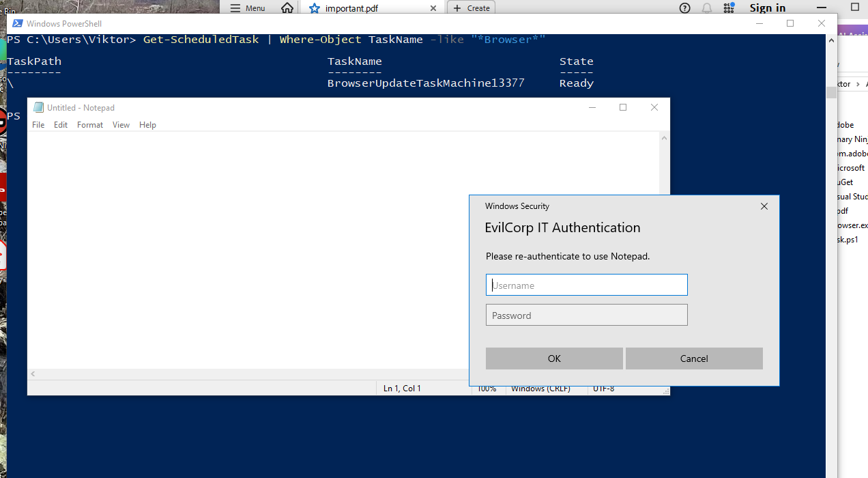Click BrowserUpdateTaskMachine13377 in PowerShell output

coord(426,83)
